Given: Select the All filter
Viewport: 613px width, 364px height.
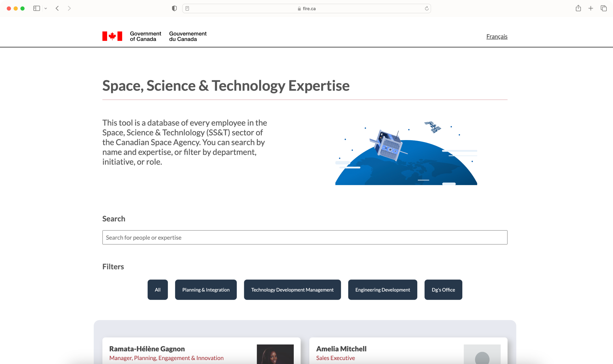Looking at the screenshot, I should [x=157, y=290].
